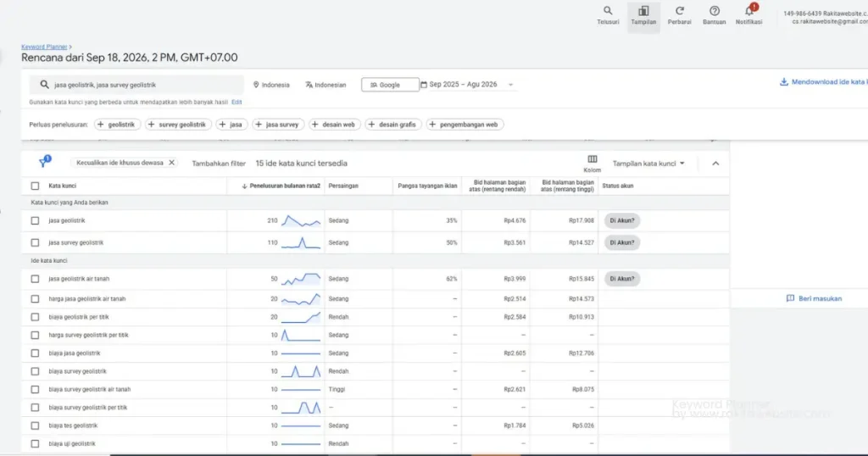Sort by Bid halaman bagian atas (rentang rendah)

pos(497,186)
